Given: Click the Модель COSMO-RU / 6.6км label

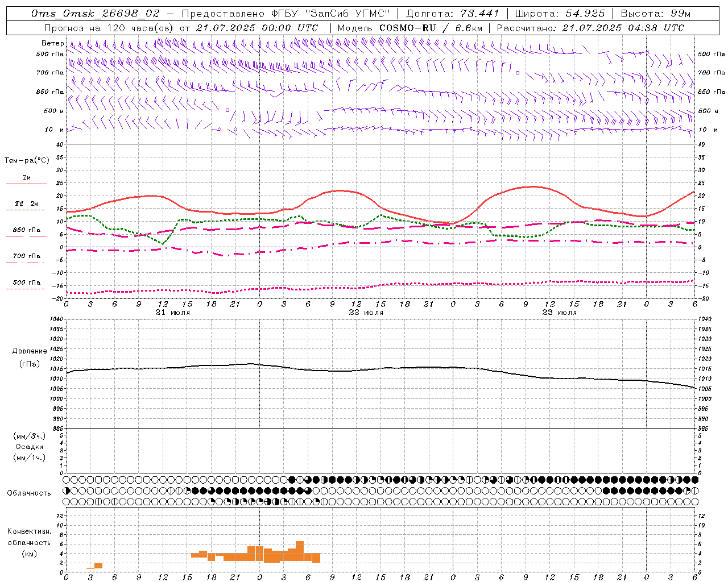Looking at the screenshot, I should pyautogui.click(x=409, y=28).
